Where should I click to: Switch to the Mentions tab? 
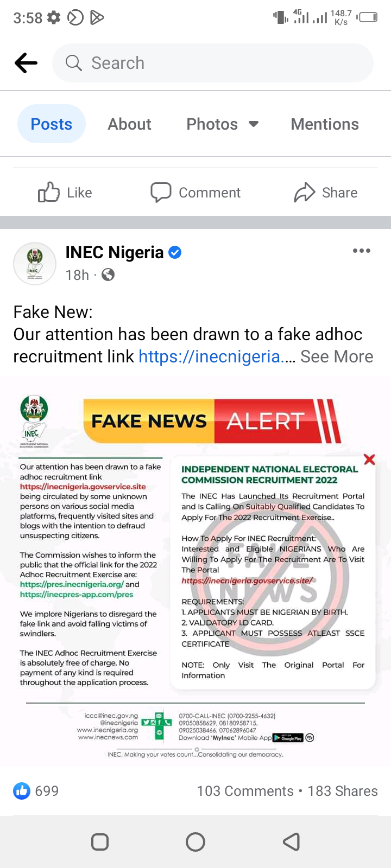[x=325, y=124]
